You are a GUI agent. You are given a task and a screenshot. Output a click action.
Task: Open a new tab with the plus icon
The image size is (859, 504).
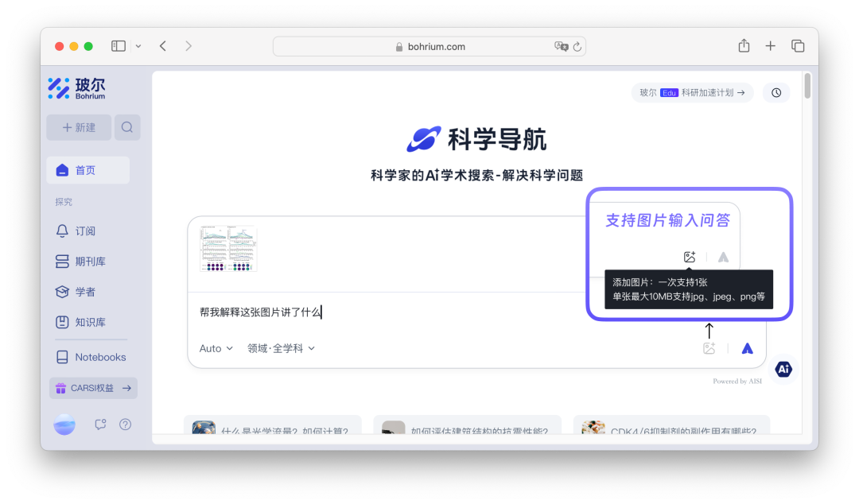tap(770, 45)
